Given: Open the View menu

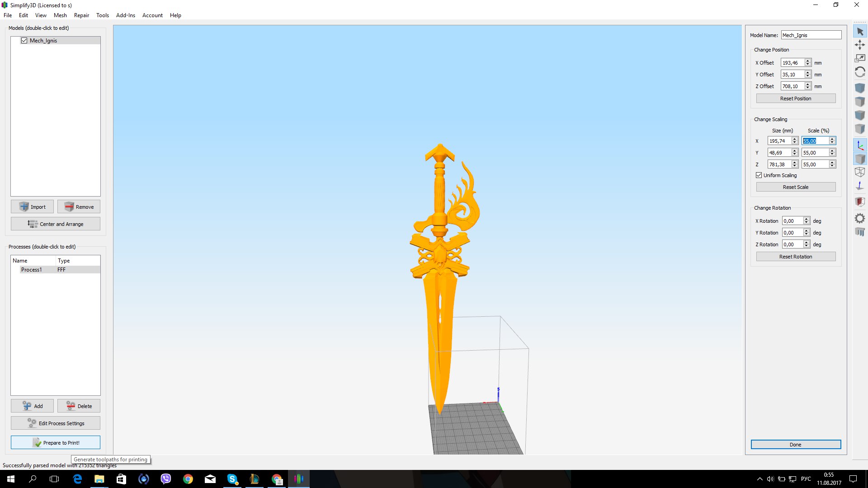Looking at the screenshot, I should (x=41, y=15).
